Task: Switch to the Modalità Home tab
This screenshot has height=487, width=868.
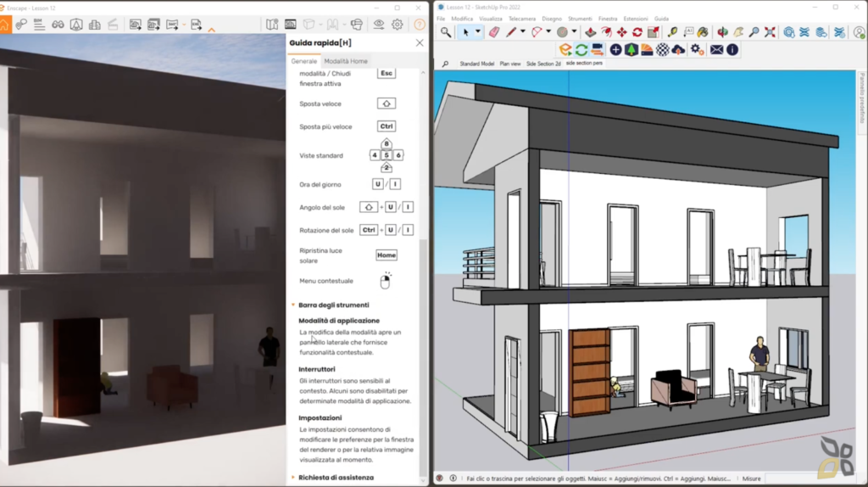Action: (346, 61)
